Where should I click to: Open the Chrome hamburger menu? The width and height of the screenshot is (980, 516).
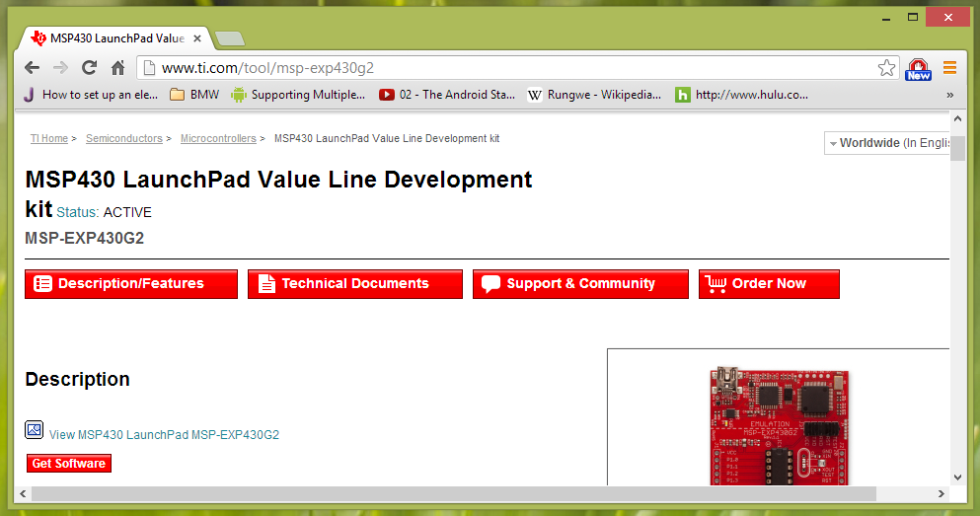pos(950,67)
